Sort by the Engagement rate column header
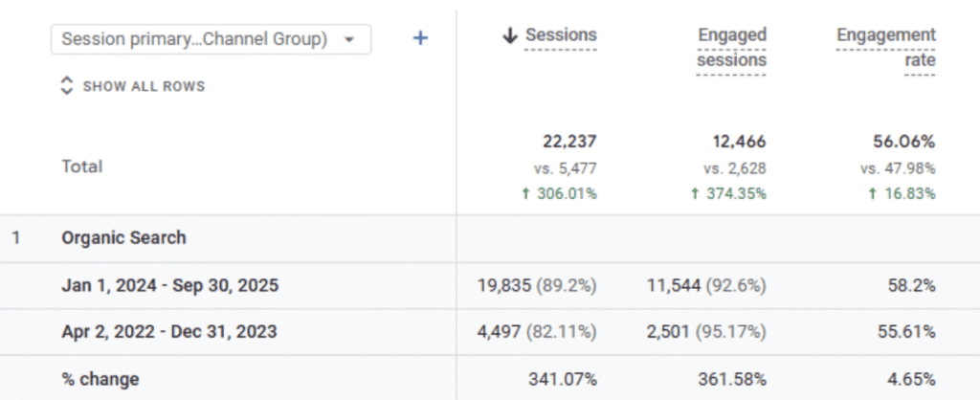 886,48
